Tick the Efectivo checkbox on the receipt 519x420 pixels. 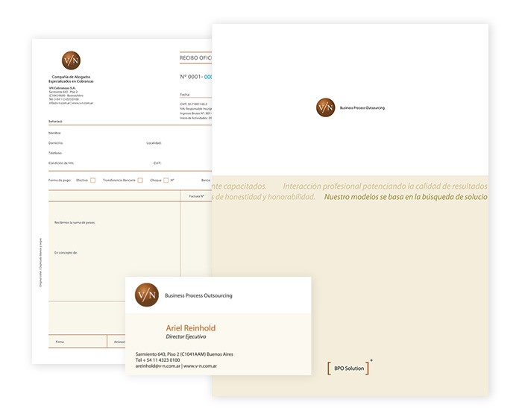tap(93, 181)
